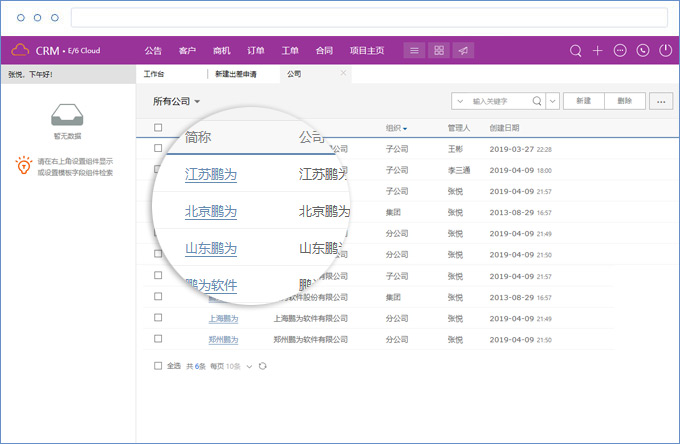The image size is (680, 444).
Task: Switch to list view icon in navbar
Action: (414, 50)
